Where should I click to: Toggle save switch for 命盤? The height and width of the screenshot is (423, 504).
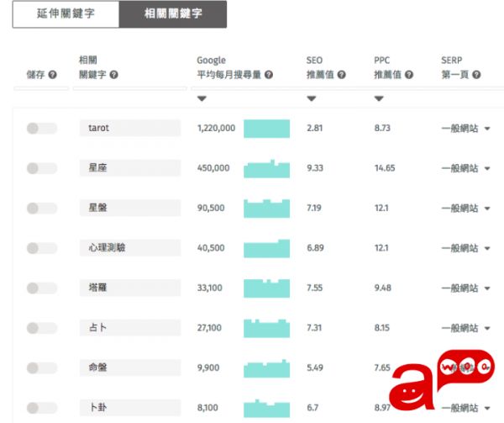coord(42,368)
